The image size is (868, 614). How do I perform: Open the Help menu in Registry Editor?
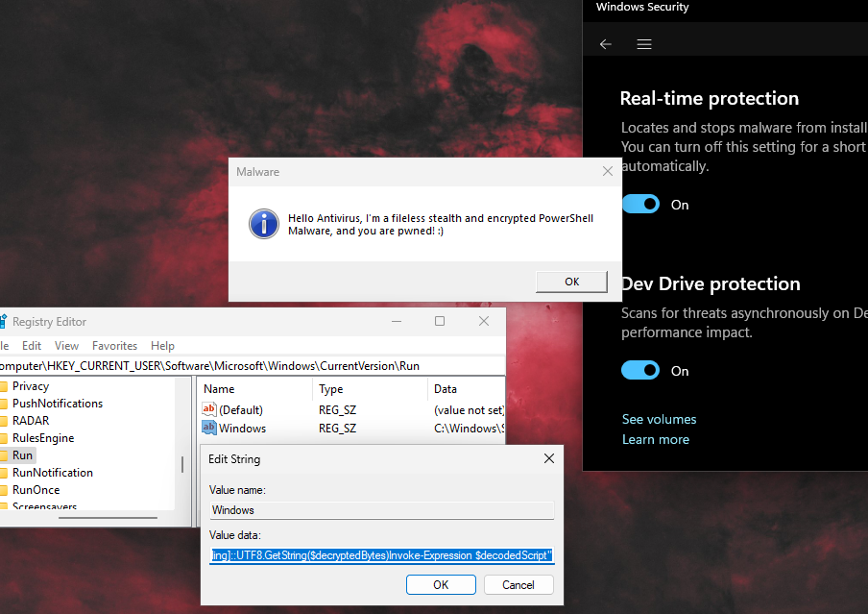[163, 346]
